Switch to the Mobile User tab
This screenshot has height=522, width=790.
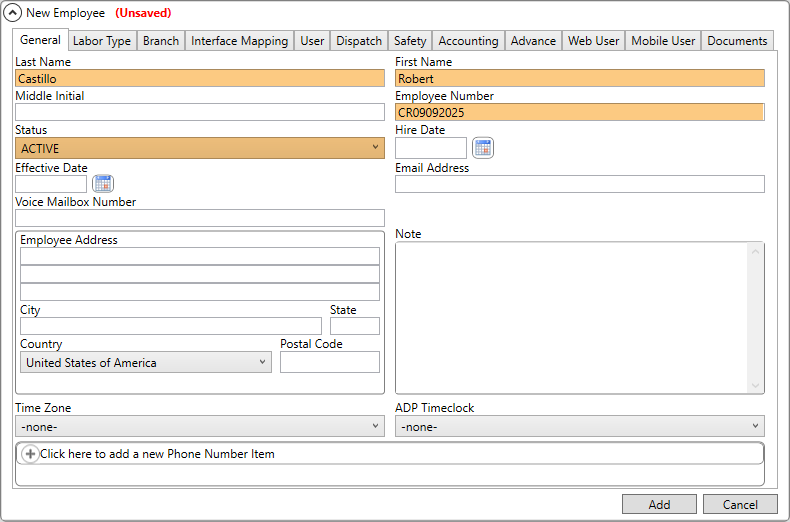click(x=663, y=41)
